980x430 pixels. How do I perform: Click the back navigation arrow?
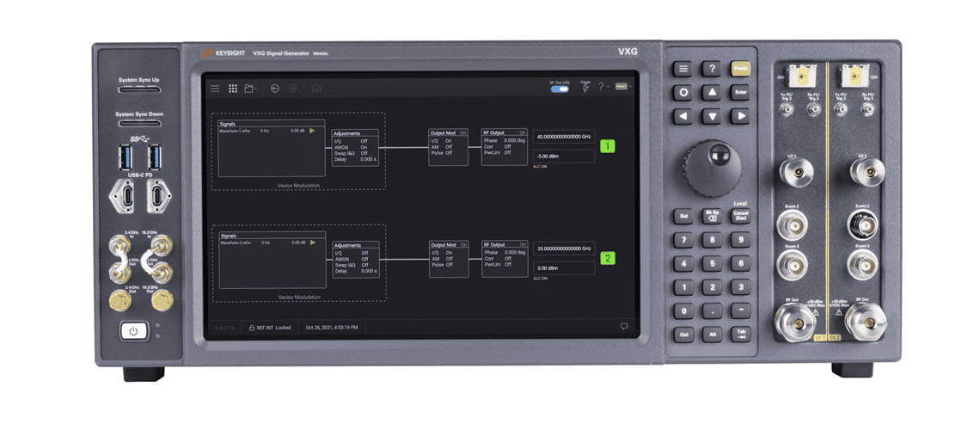click(x=275, y=88)
